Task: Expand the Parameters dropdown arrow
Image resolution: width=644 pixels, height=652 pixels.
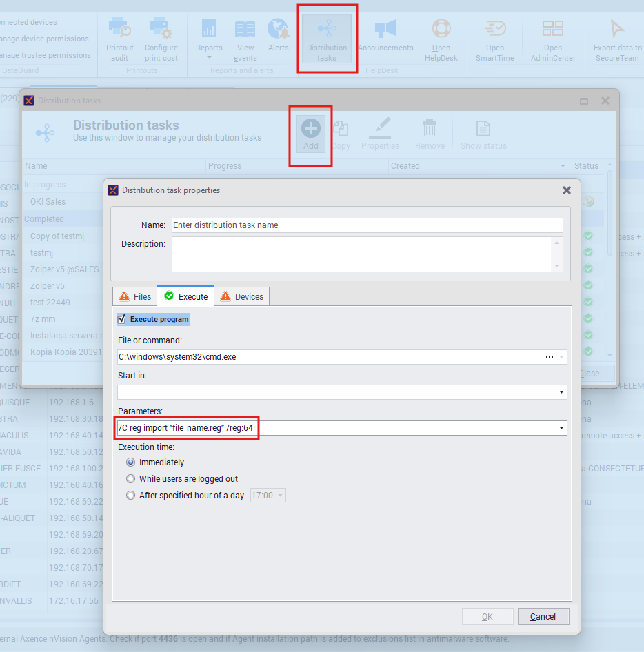Action: click(561, 428)
